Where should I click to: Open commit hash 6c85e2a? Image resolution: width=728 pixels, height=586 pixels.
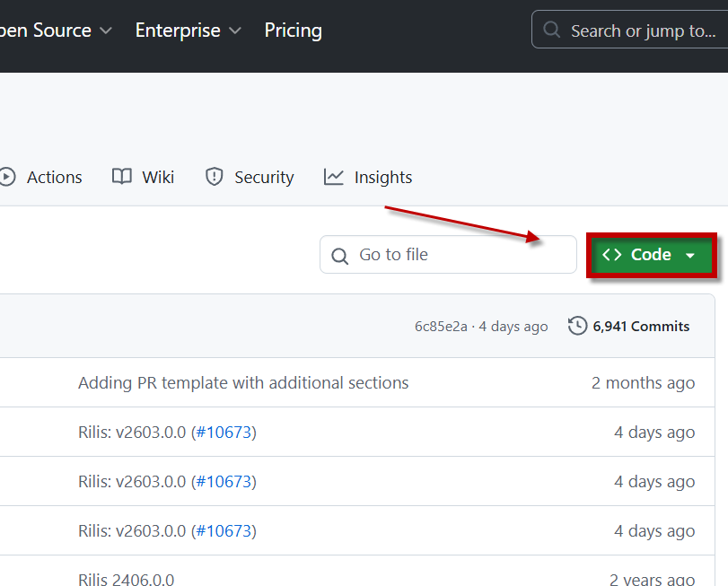(x=440, y=326)
